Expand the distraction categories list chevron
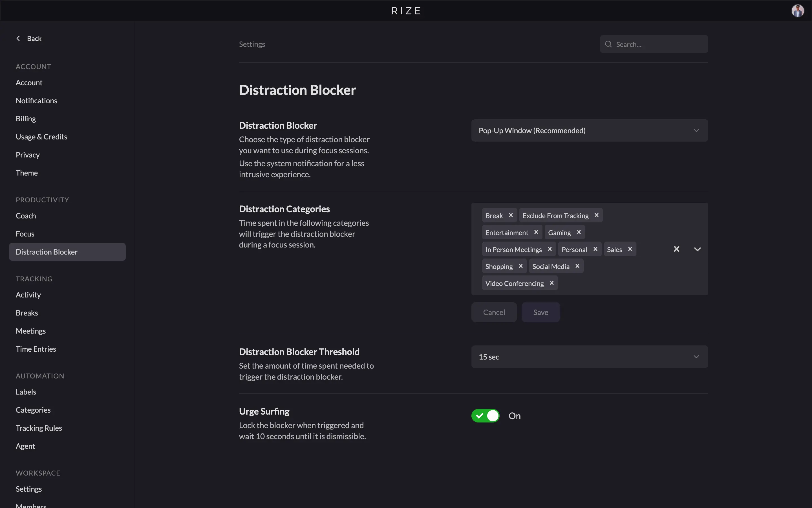Screen dimensions: 812x508 [697, 249]
